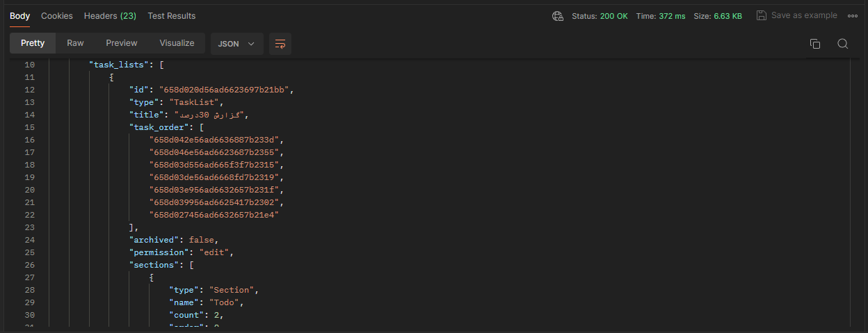Viewport: 868px width, 333px height.
Task: Select the Body tab
Action: 19,15
